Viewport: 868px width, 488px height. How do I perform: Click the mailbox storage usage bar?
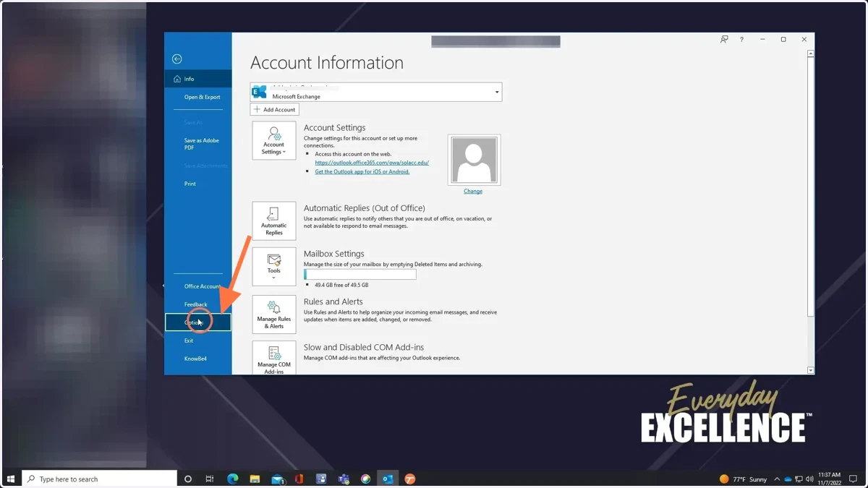360,275
